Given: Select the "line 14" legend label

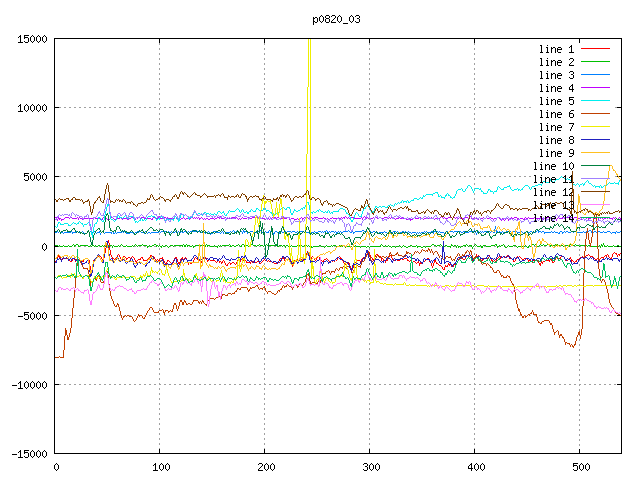Looking at the screenshot, I should pos(553,218).
